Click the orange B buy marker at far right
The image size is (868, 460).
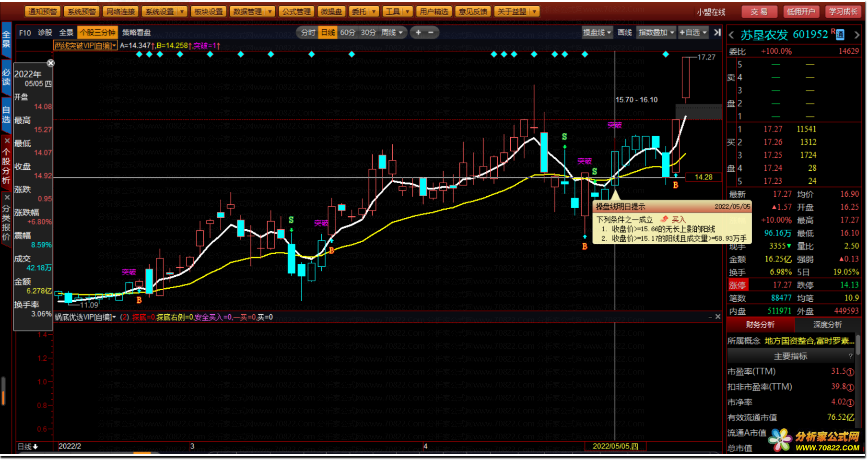[676, 185]
